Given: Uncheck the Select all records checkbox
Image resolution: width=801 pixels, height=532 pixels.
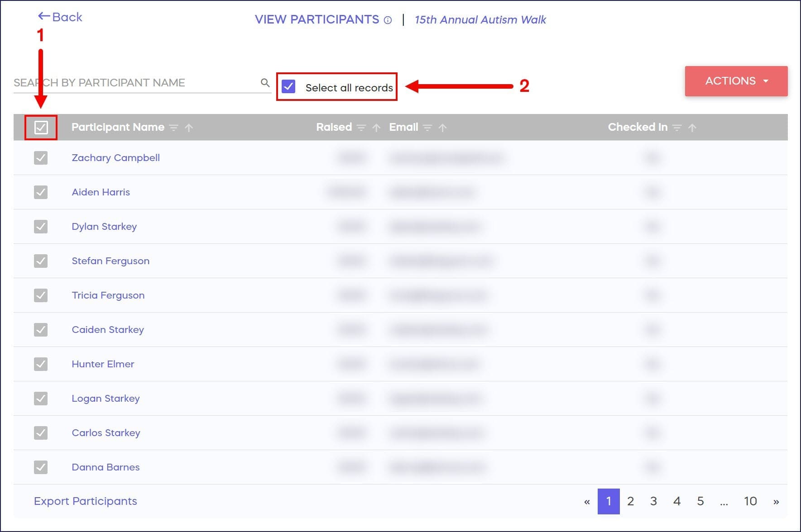Looking at the screenshot, I should pos(288,86).
